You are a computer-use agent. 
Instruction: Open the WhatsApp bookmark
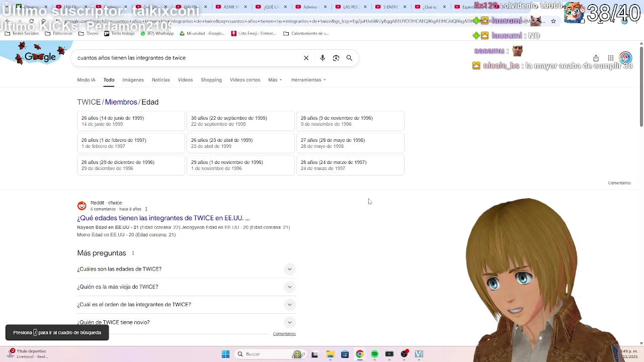[157, 34]
